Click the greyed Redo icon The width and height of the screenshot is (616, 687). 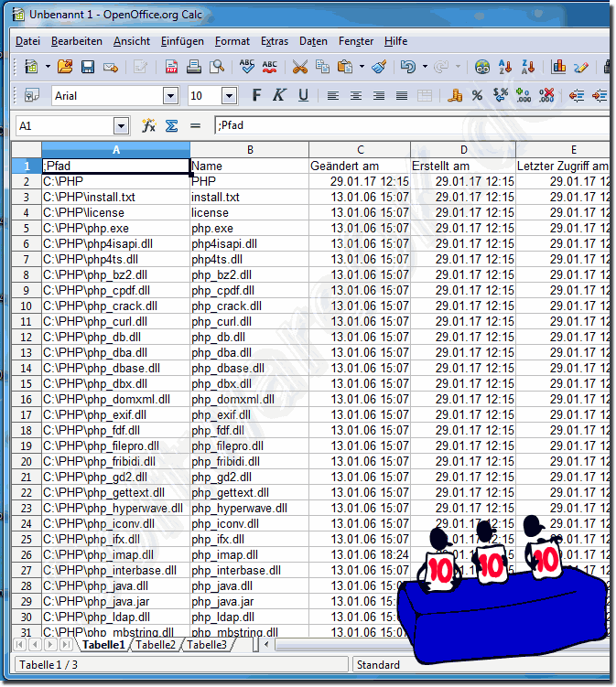pos(440,67)
